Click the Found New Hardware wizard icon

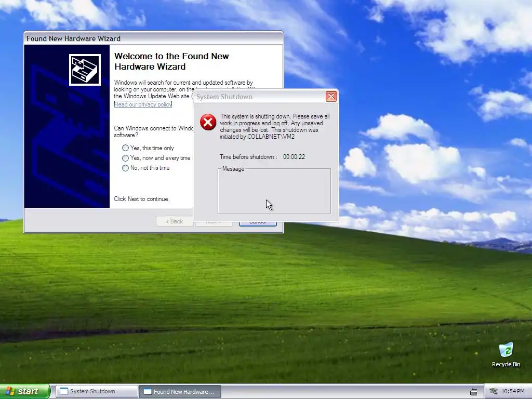(x=85, y=70)
